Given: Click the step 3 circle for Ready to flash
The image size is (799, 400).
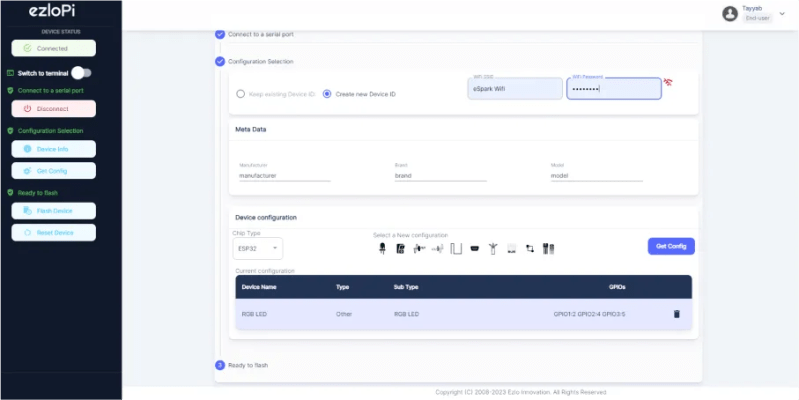Looking at the screenshot, I should pos(220,365).
